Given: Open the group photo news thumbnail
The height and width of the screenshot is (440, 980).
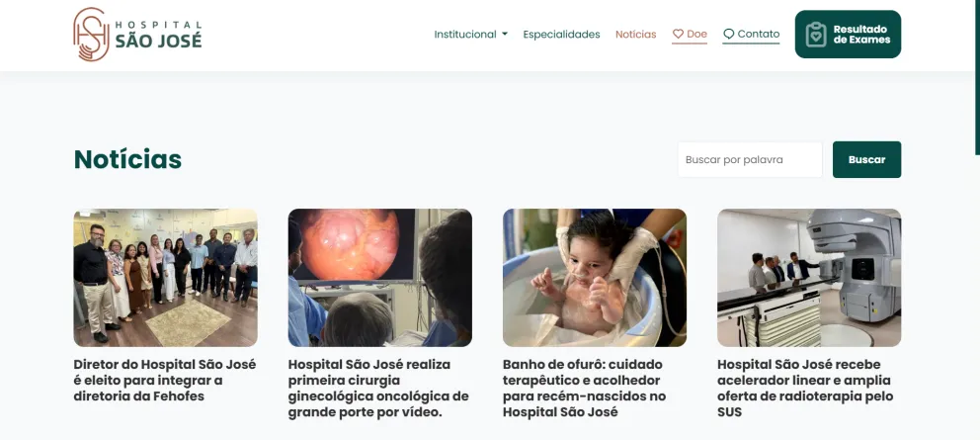Looking at the screenshot, I should (166, 278).
